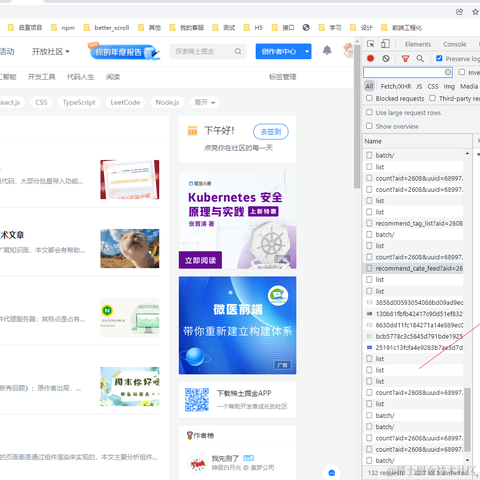Open the 其他 bookmark folder
Viewport: 480px width, 480px height.
click(149, 28)
